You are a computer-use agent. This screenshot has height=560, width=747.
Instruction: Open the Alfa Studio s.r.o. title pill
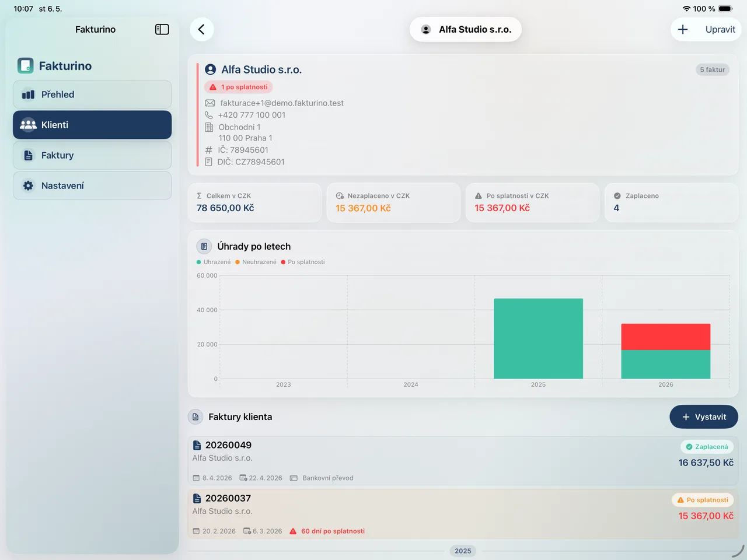pyautogui.click(x=466, y=29)
